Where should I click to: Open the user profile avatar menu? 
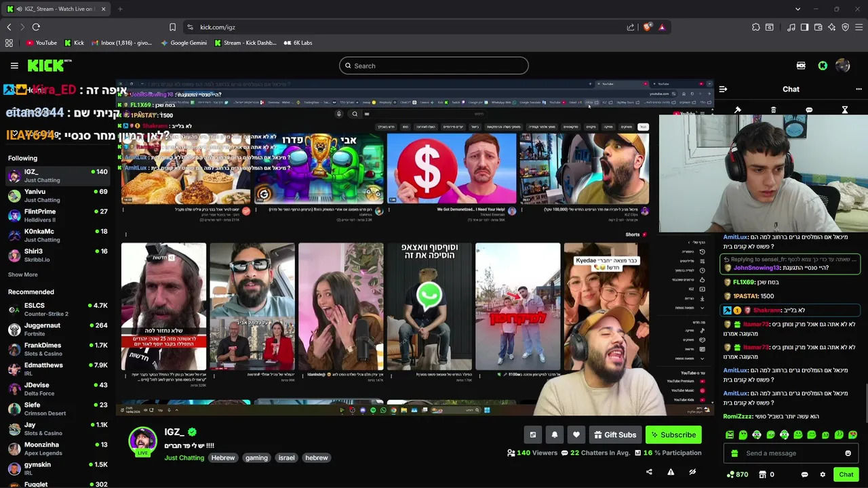click(843, 66)
